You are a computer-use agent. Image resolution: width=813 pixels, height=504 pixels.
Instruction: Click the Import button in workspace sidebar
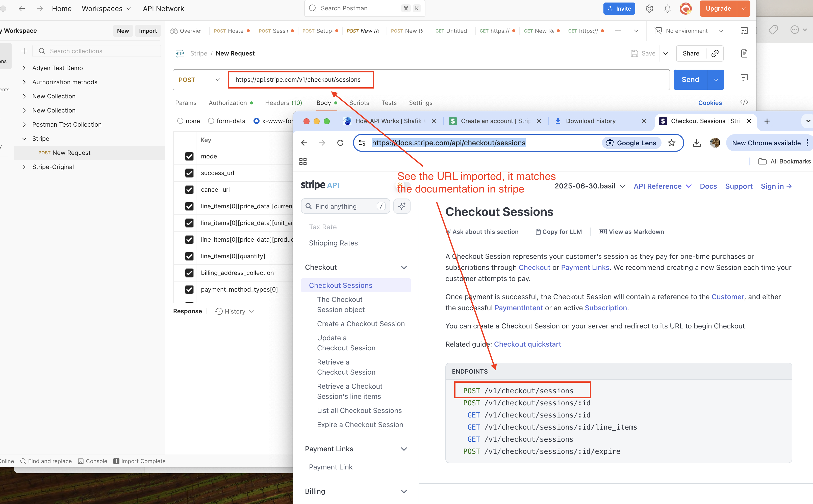pyautogui.click(x=148, y=31)
